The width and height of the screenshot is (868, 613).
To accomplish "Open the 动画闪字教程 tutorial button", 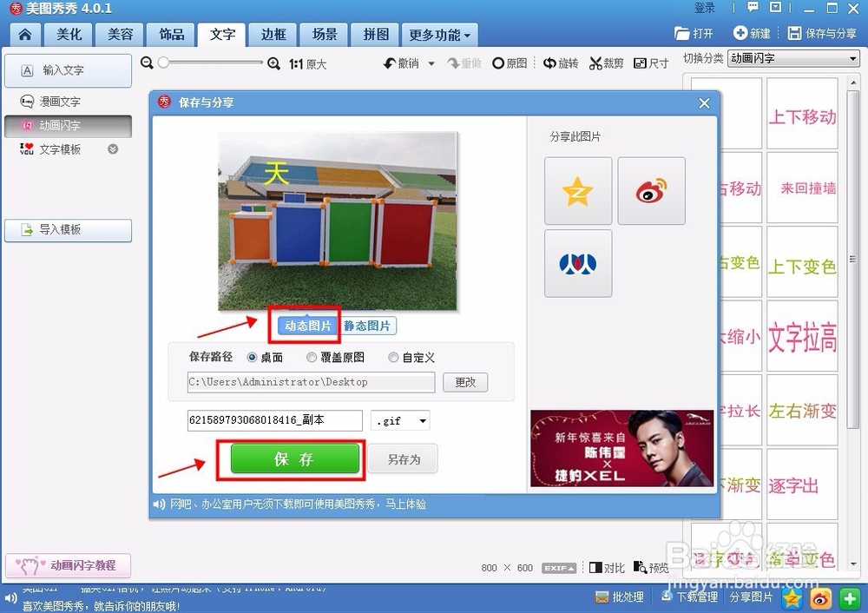I will tap(68, 566).
